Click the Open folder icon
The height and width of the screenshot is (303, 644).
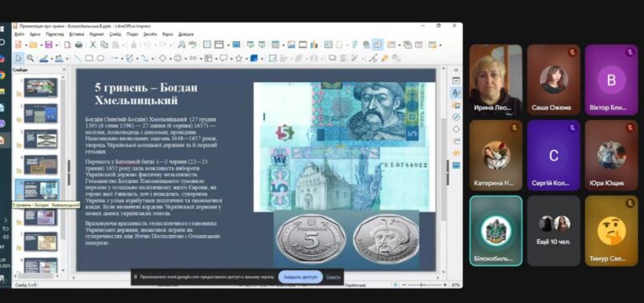coord(34,44)
